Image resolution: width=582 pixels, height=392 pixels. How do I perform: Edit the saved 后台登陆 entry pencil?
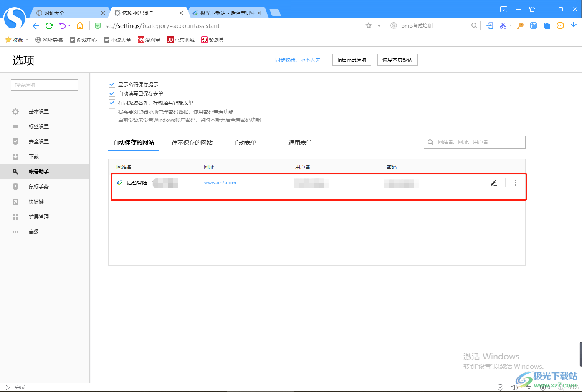(x=494, y=183)
